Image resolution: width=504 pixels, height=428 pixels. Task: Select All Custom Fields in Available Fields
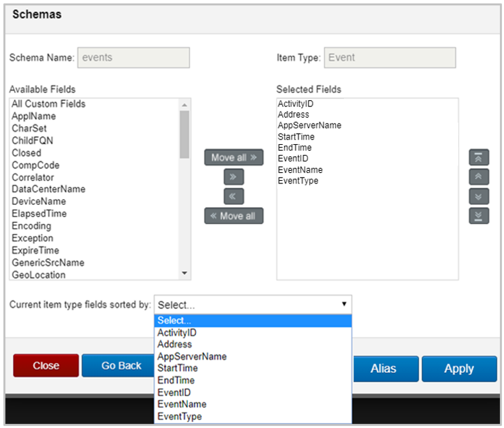[x=94, y=104]
